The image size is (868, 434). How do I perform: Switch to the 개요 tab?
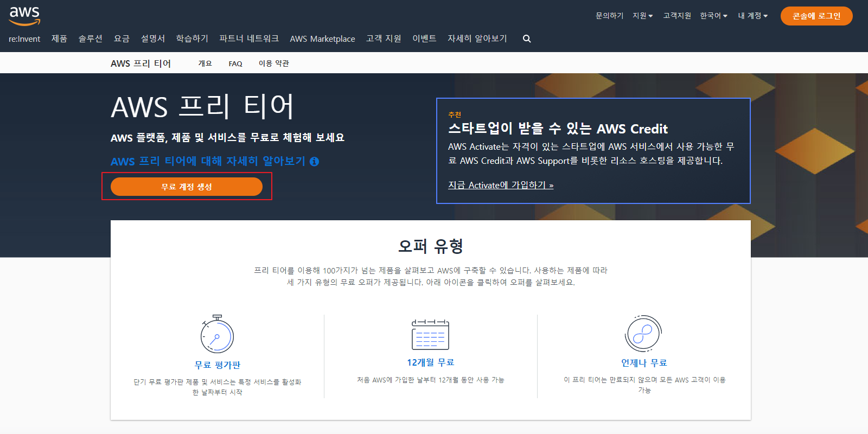pyautogui.click(x=205, y=63)
